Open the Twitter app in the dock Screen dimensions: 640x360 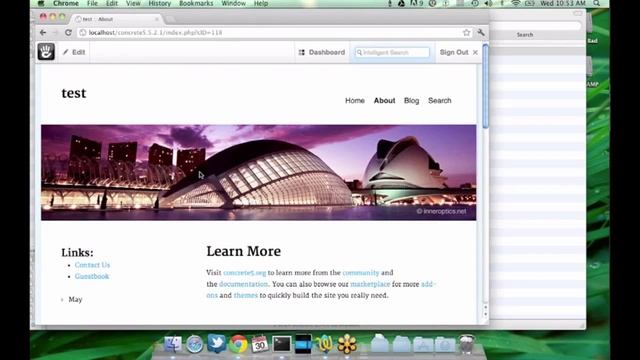click(216, 343)
